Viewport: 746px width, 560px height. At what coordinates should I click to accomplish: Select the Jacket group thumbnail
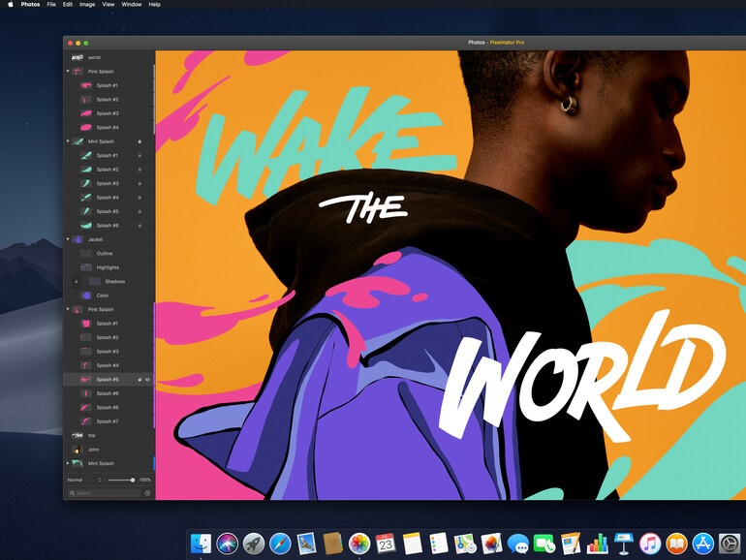click(x=78, y=239)
